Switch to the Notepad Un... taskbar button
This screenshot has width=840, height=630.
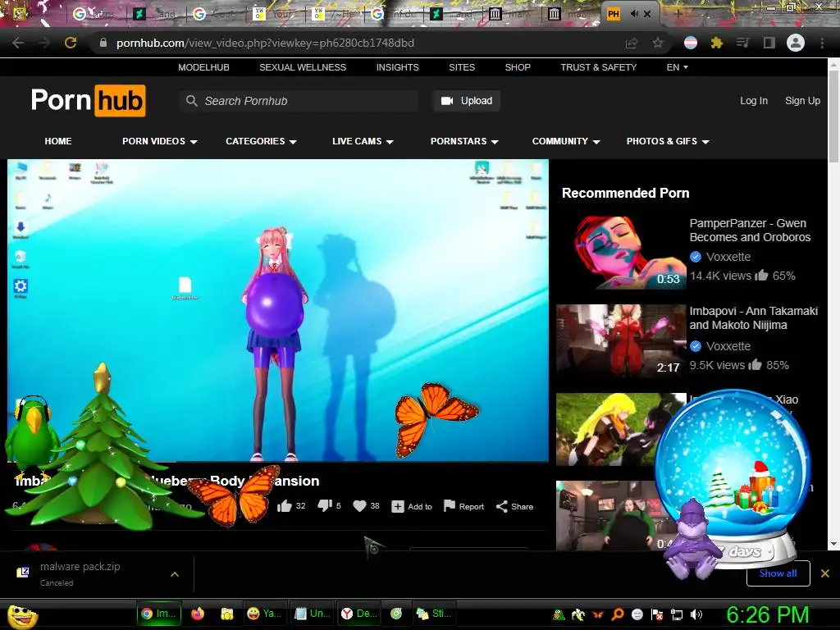313,614
